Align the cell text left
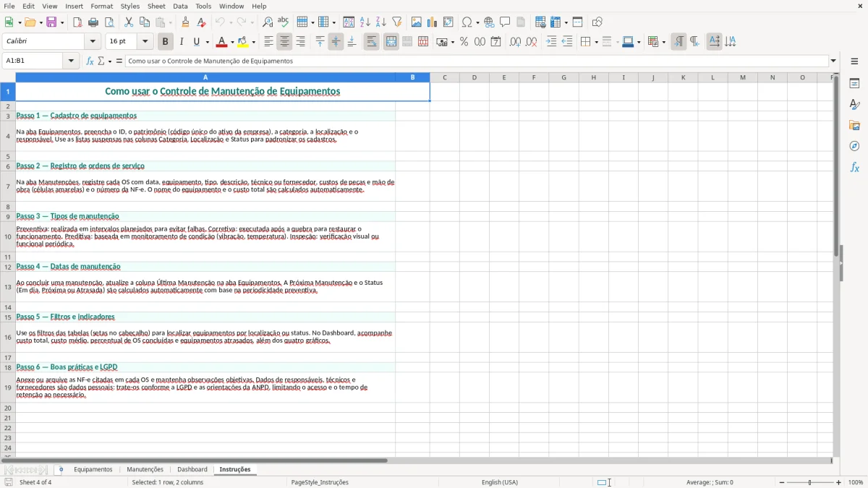Image resolution: width=868 pixels, height=488 pixels. tap(268, 42)
